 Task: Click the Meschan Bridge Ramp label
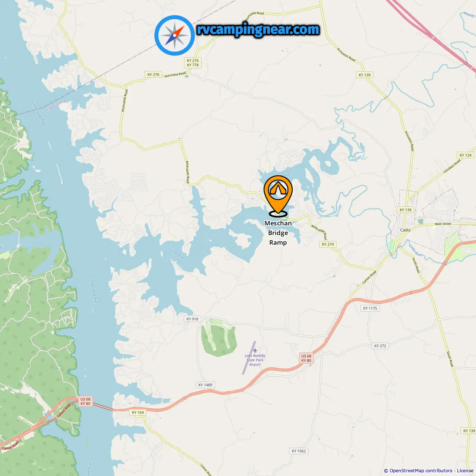278,233
